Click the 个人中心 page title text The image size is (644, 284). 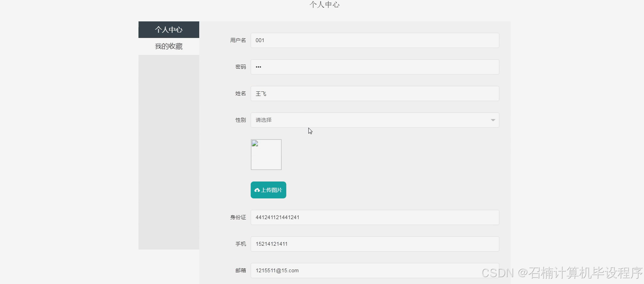coord(325,4)
